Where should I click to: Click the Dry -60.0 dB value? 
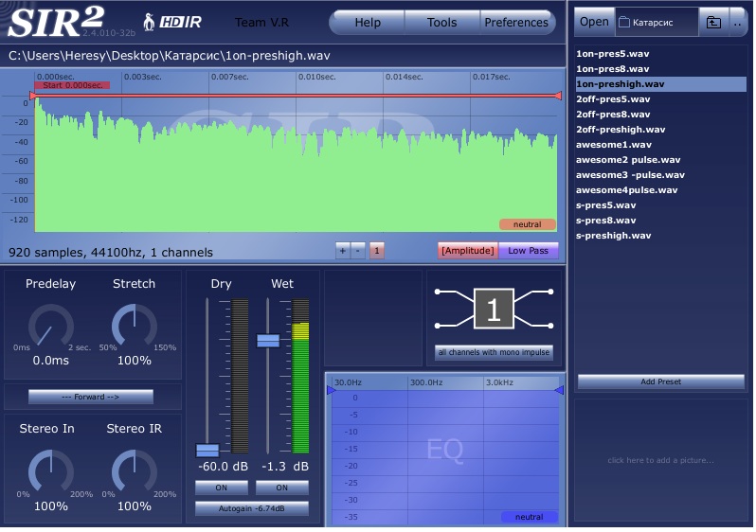[x=223, y=467]
